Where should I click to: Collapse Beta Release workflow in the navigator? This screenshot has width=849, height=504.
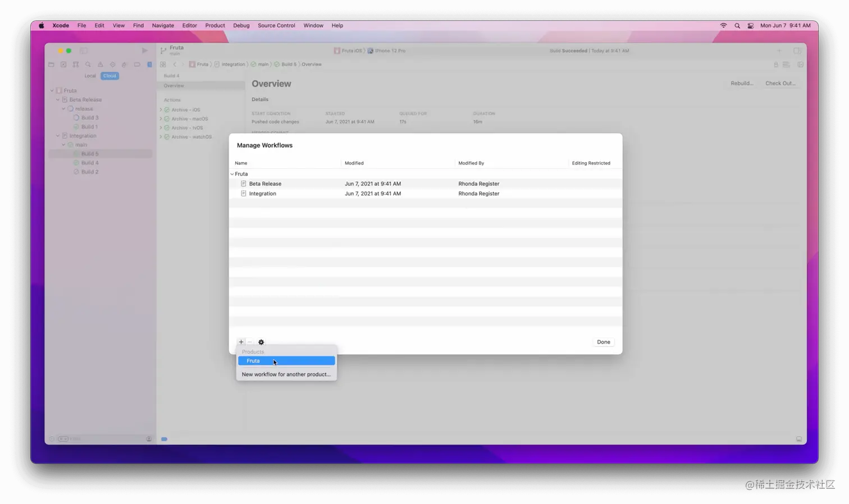pos(58,100)
